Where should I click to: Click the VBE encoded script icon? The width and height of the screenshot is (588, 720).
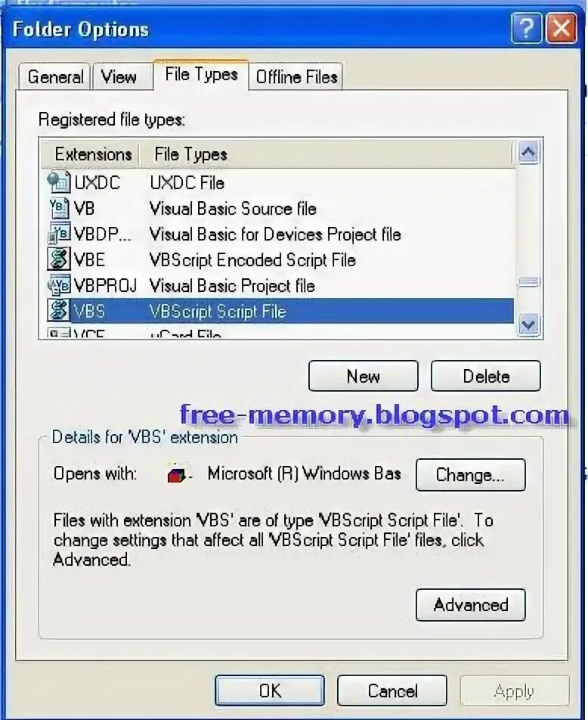(59, 259)
